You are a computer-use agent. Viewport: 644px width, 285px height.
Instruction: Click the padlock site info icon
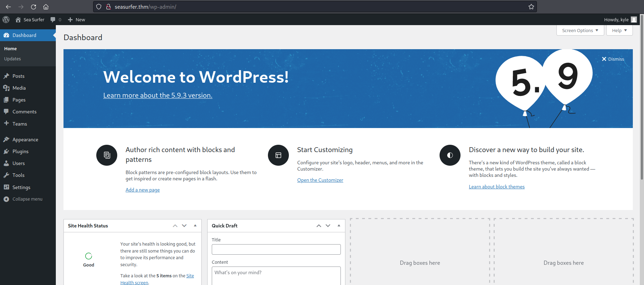click(x=108, y=7)
